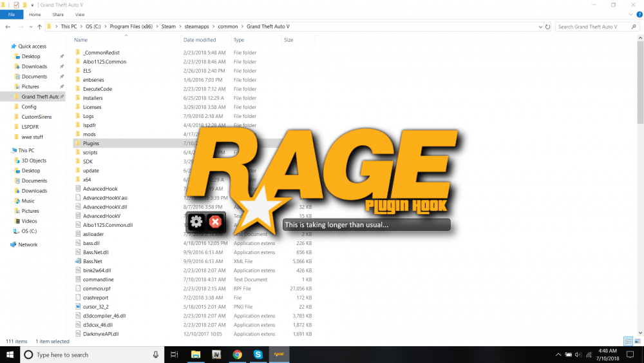Select pinned Desktop under Quick access
Screen dimensions: 644x363
tap(31, 56)
